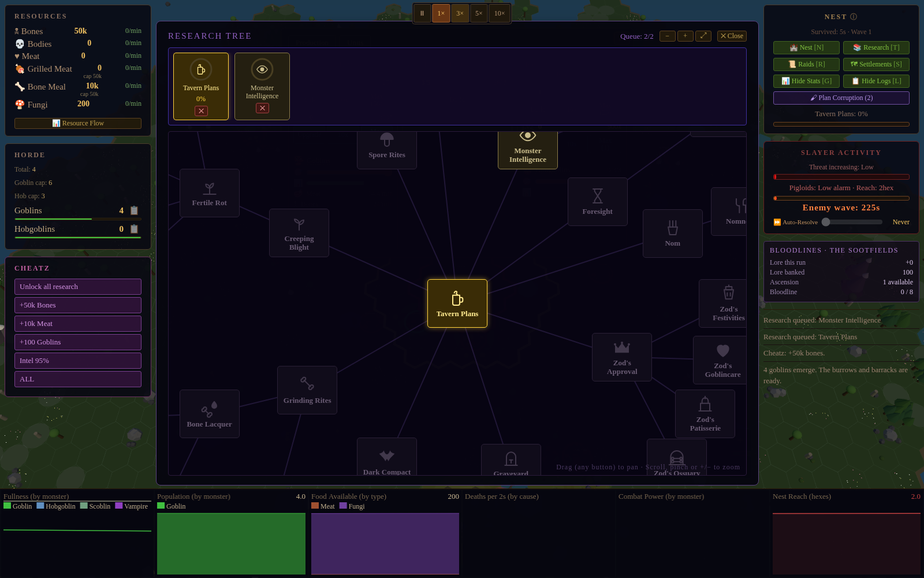Open Goblins clipboard details icon
This screenshot has height=578, width=924.
coord(134,210)
